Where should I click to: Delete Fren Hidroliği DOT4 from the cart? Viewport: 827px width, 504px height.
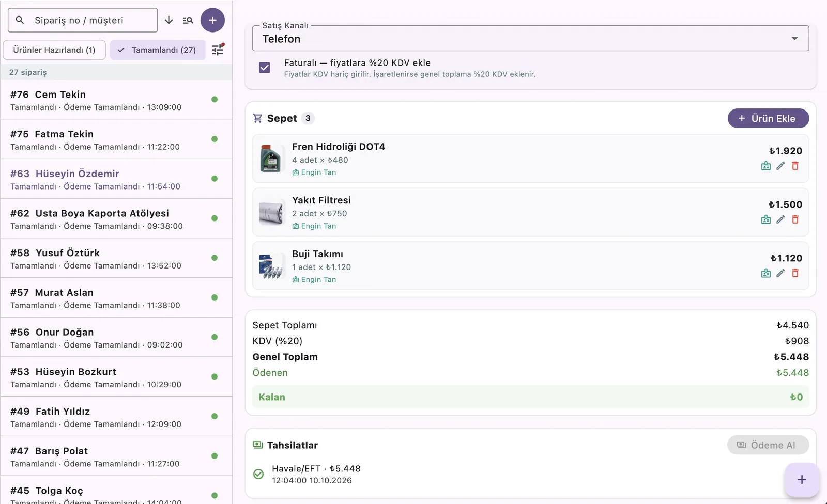pos(795,166)
